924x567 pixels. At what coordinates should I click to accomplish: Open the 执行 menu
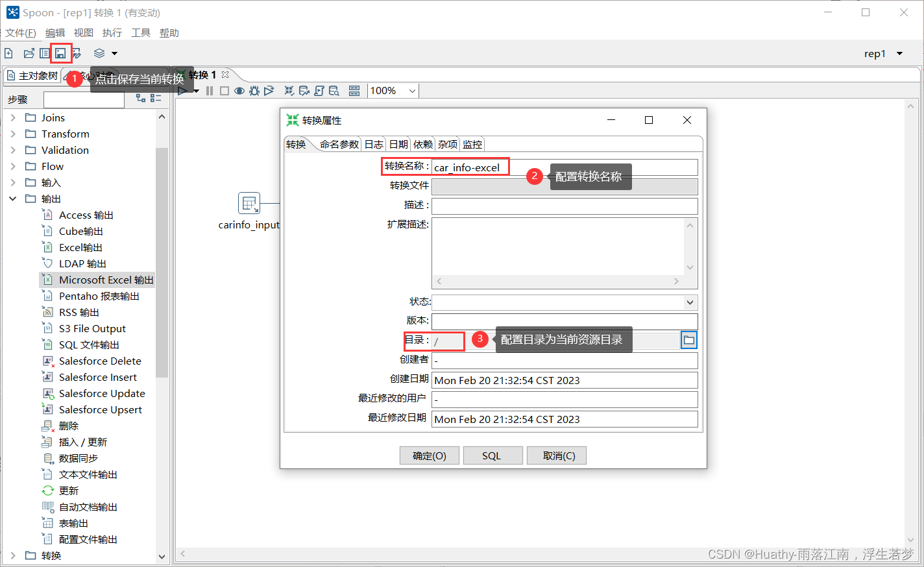(112, 32)
